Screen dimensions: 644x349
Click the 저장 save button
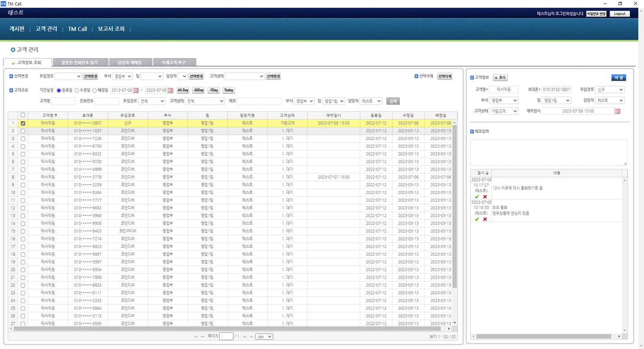[x=619, y=78]
